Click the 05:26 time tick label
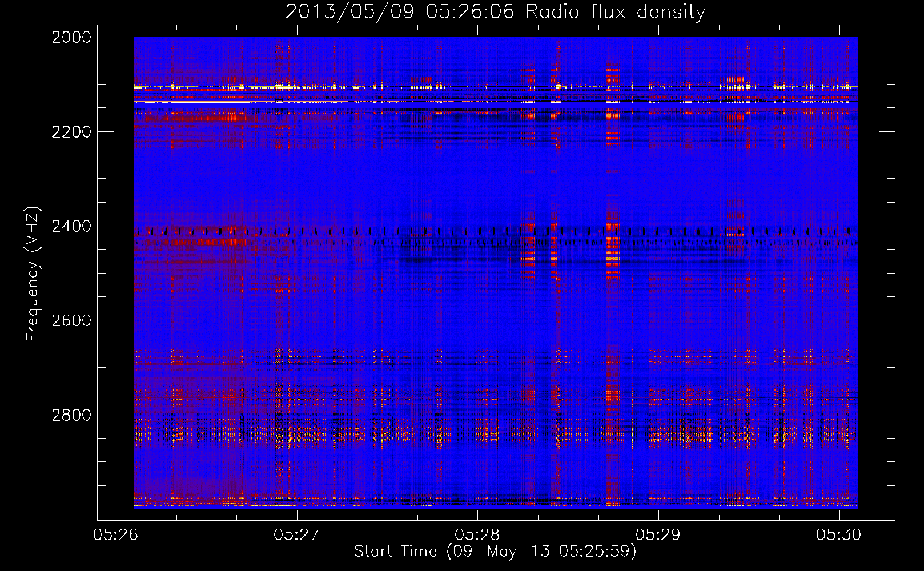This screenshot has height=571, width=924. click(116, 534)
